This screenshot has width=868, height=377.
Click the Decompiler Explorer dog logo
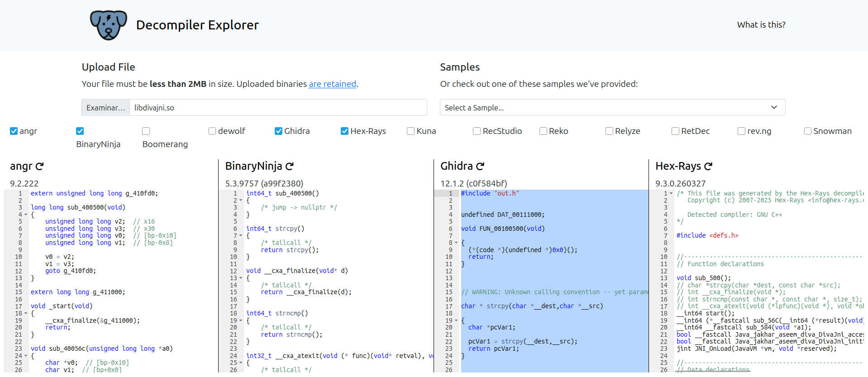point(108,25)
